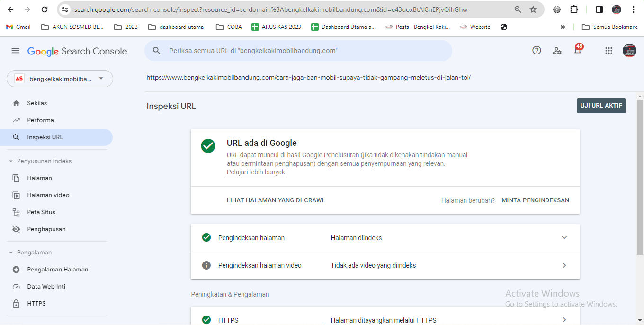
Task: Open Dashboard Utama sheet bookmark
Action: [343, 27]
